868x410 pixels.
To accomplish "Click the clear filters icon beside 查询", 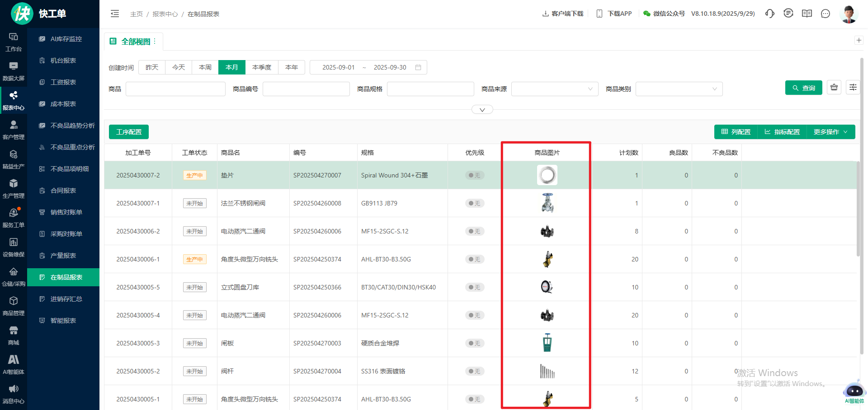I will [x=834, y=88].
